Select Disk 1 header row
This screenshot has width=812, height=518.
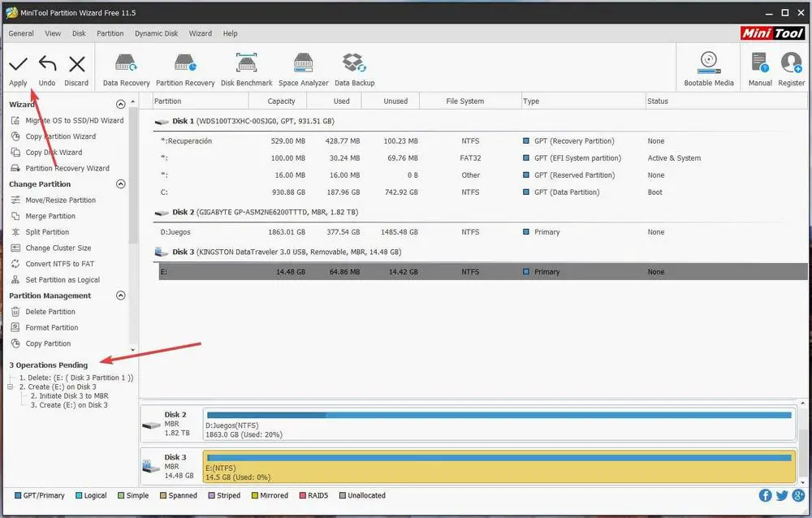pyautogui.click(x=481, y=121)
